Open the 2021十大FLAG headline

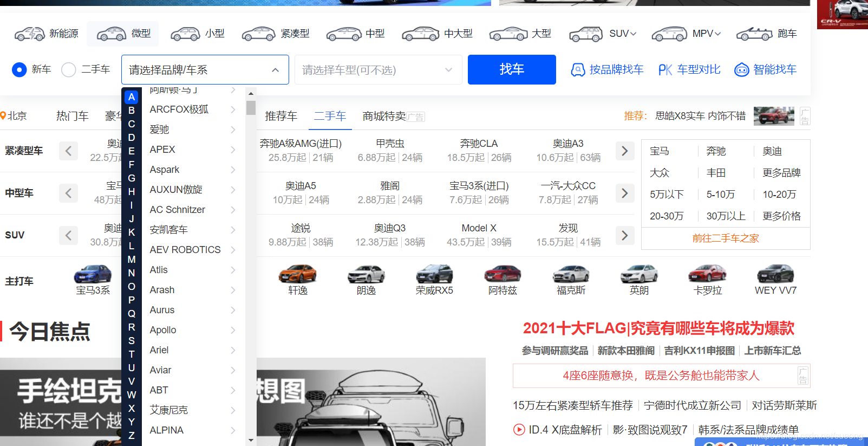coord(658,328)
